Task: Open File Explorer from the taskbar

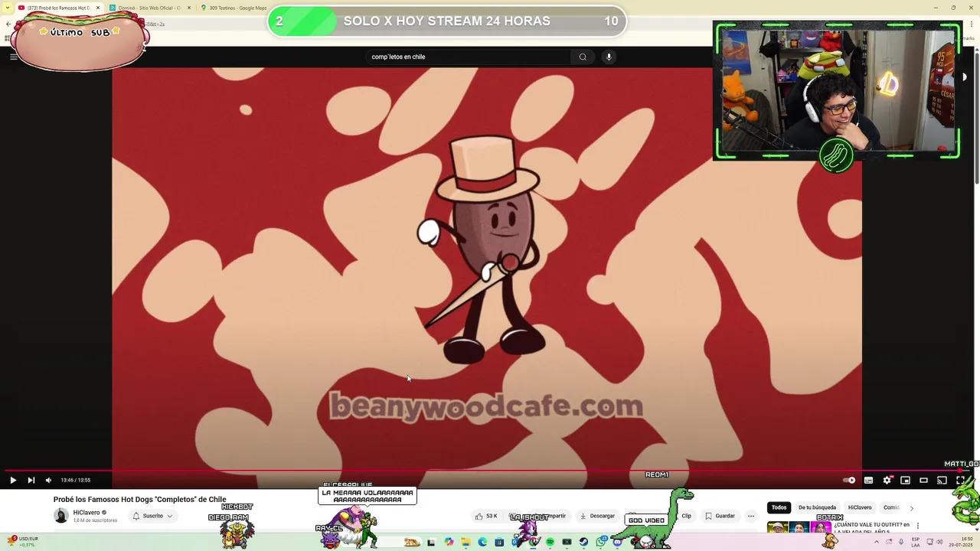Action: (465, 542)
